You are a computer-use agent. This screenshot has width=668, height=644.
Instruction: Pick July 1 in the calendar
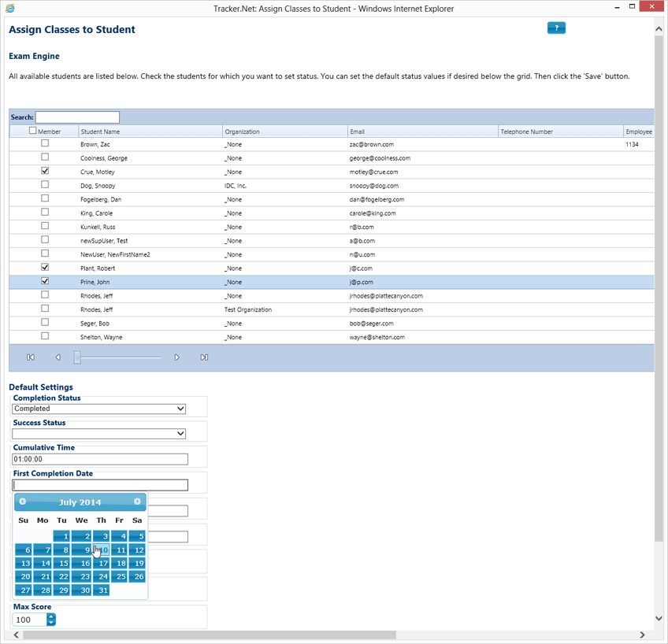click(x=61, y=536)
